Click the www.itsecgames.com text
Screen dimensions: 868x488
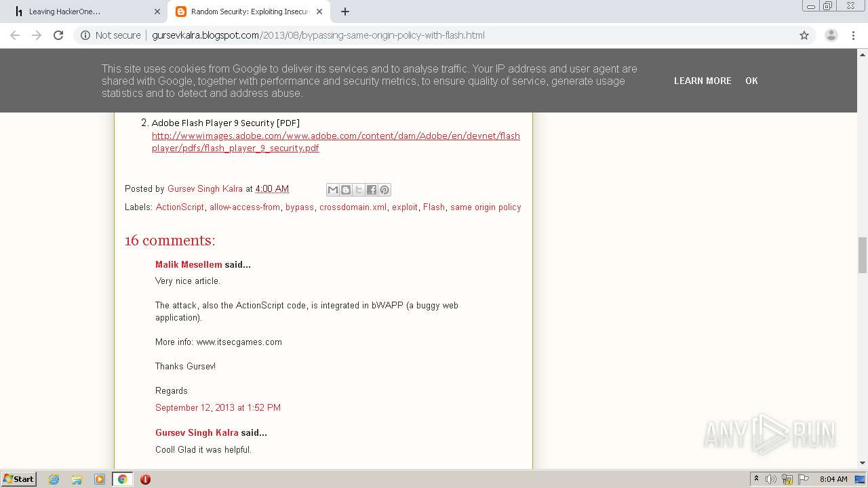pos(239,342)
